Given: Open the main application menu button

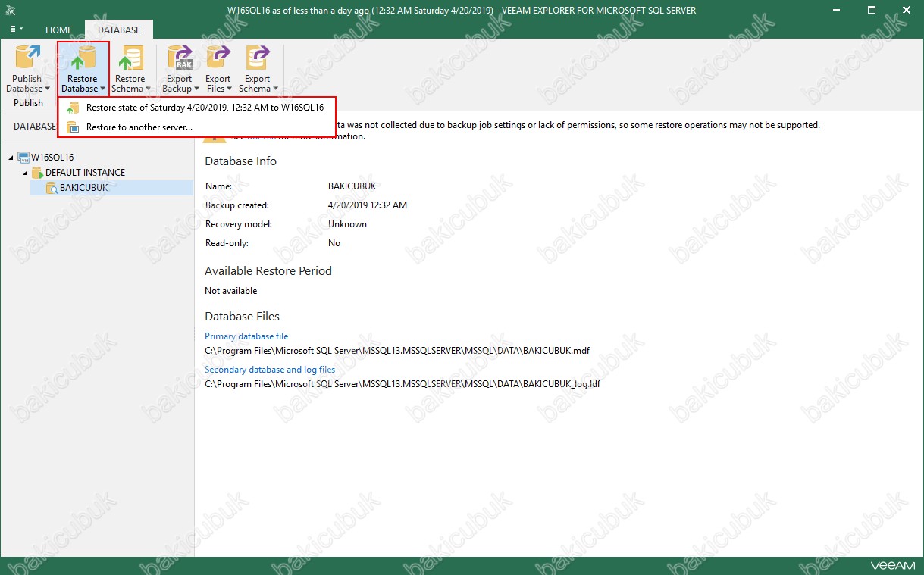Looking at the screenshot, I should click(16, 30).
